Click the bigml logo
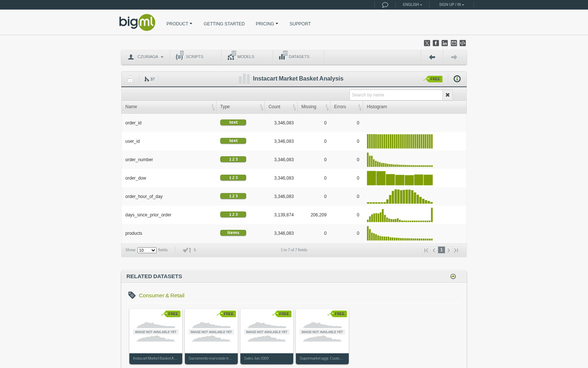The image size is (588, 368). click(137, 22)
